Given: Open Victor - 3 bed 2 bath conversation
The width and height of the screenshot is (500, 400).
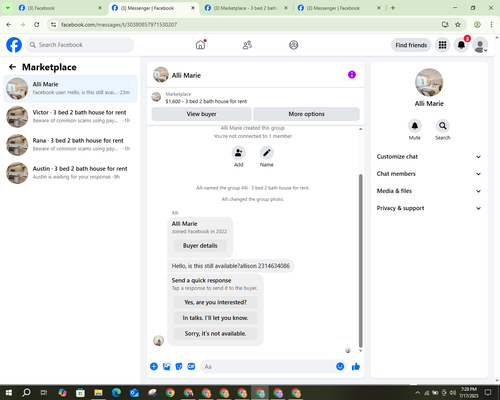Looking at the screenshot, I should pos(70,117).
